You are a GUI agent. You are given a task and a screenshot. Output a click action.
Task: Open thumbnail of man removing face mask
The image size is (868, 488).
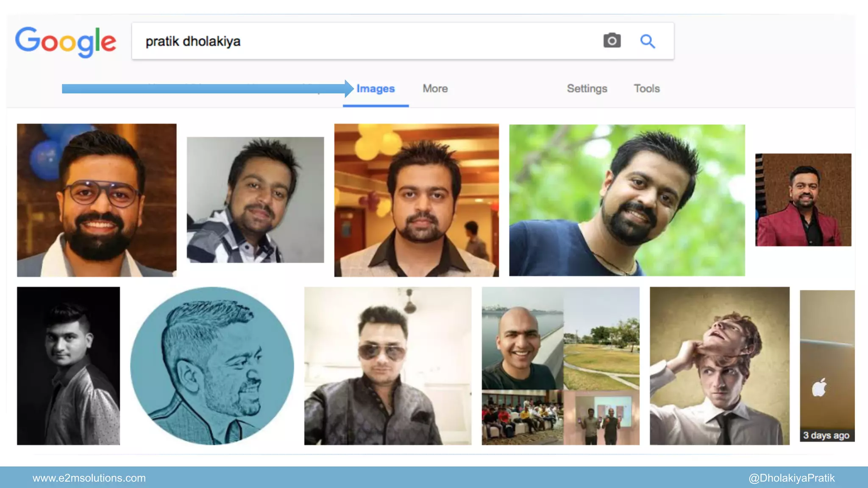[x=719, y=366]
